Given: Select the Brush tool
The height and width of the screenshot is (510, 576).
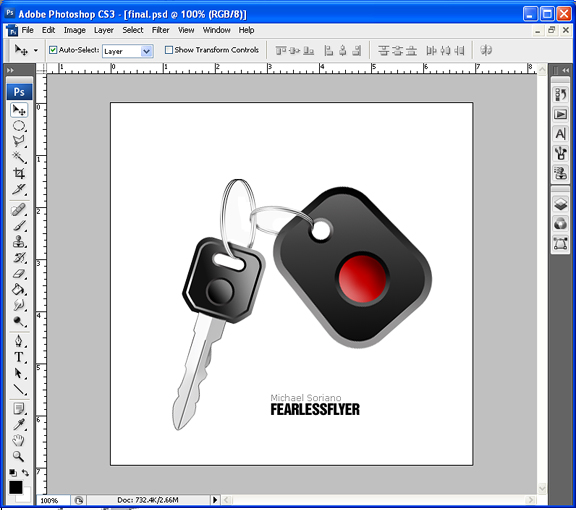Looking at the screenshot, I should tap(19, 226).
